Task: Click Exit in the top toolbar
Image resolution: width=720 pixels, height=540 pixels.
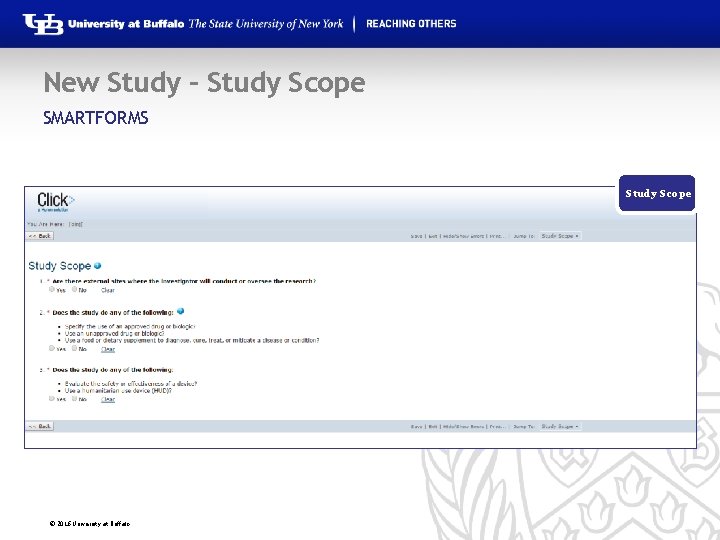Action: coord(433,236)
